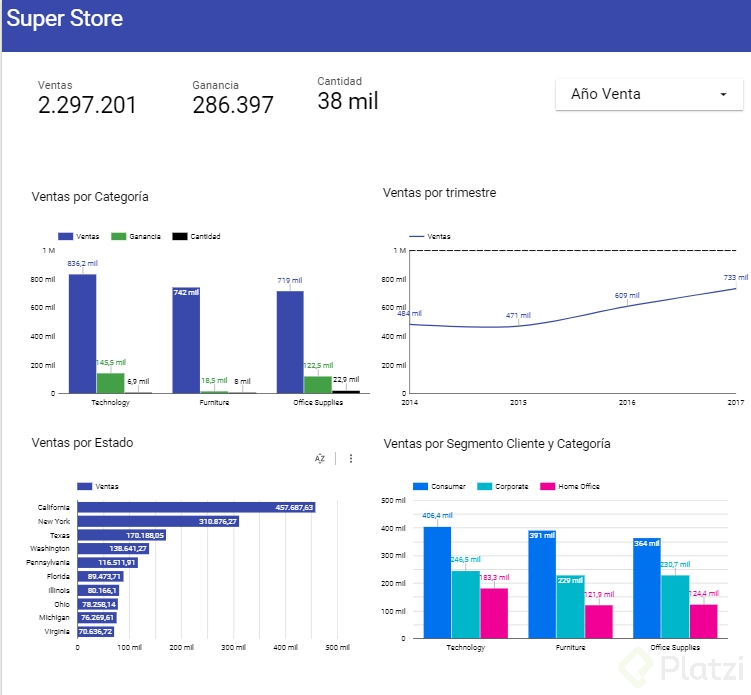Click the 733 mil data label on line chart
751x695 pixels.
click(x=736, y=277)
